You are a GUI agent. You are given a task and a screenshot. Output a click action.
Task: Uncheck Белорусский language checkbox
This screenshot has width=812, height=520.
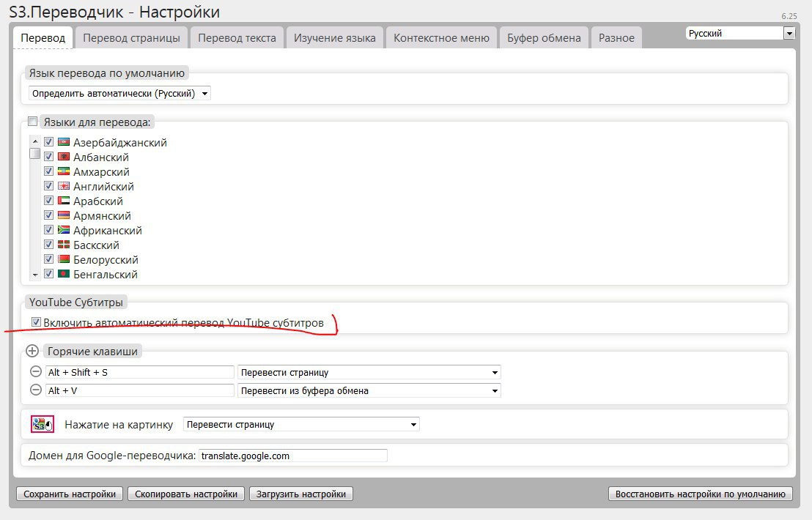point(48,259)
